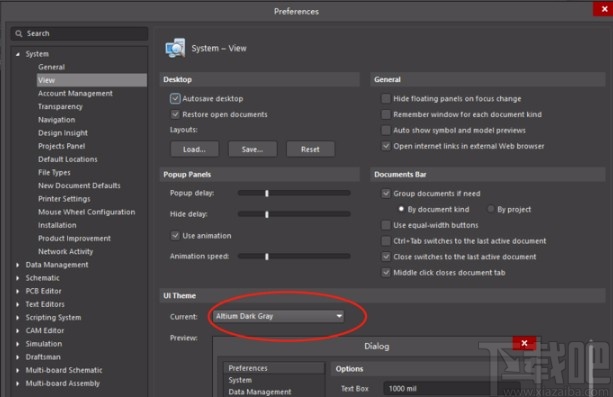Click the Search input field
Image resolution: width=613 pixels, height=397 pixels.
(x=79, y=34)
